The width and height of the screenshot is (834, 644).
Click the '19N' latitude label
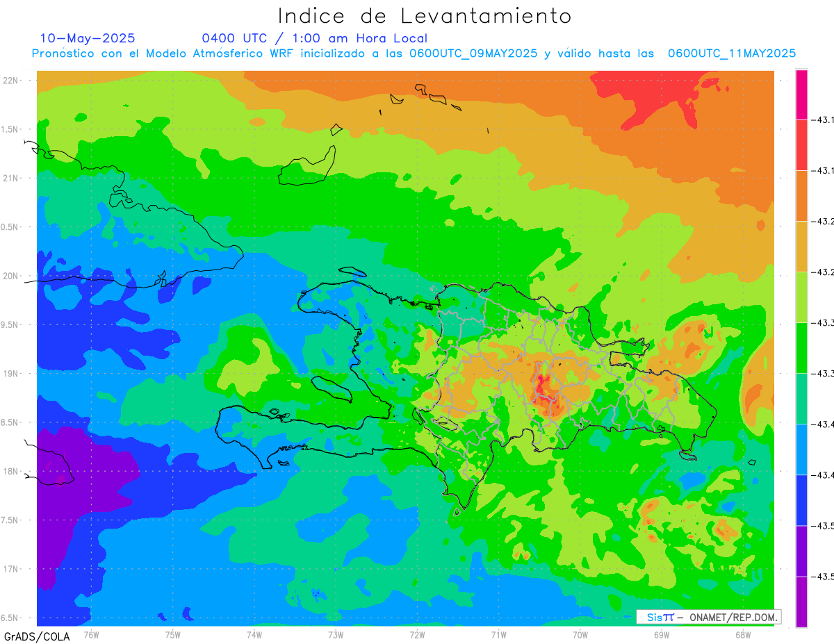[12, 374]
